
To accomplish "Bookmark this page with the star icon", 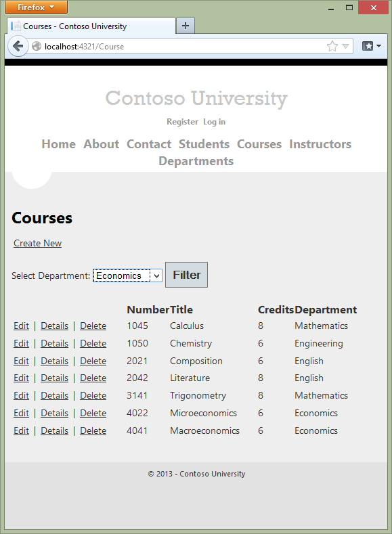I will tap(332, 46).
